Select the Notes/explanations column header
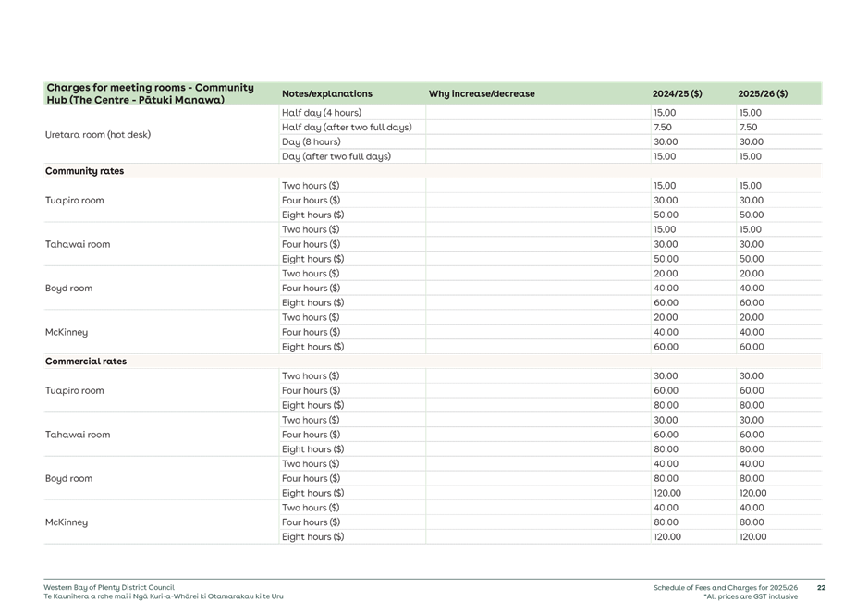This screenshot has width=868, height=614. click(326, 93)
